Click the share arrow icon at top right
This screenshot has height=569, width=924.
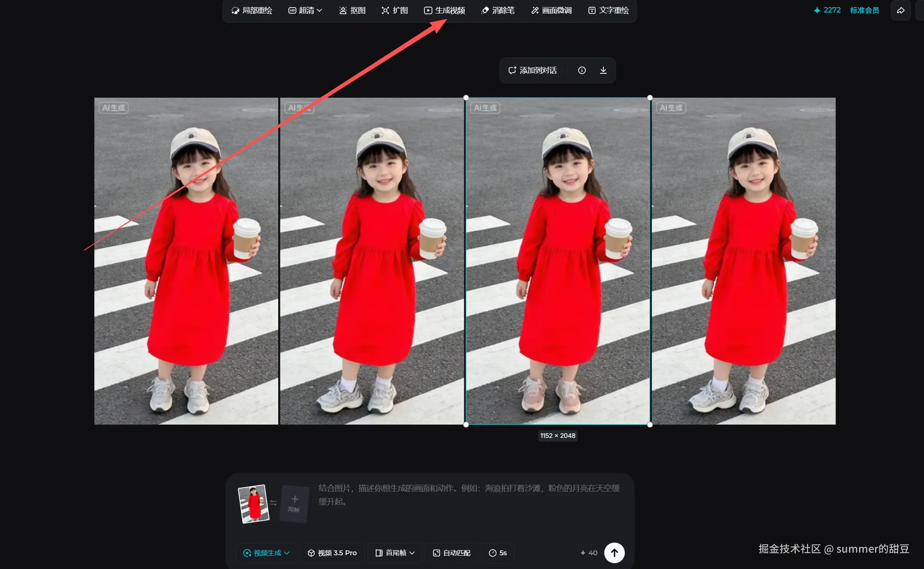pyautogui.click(x=900, y=10)
